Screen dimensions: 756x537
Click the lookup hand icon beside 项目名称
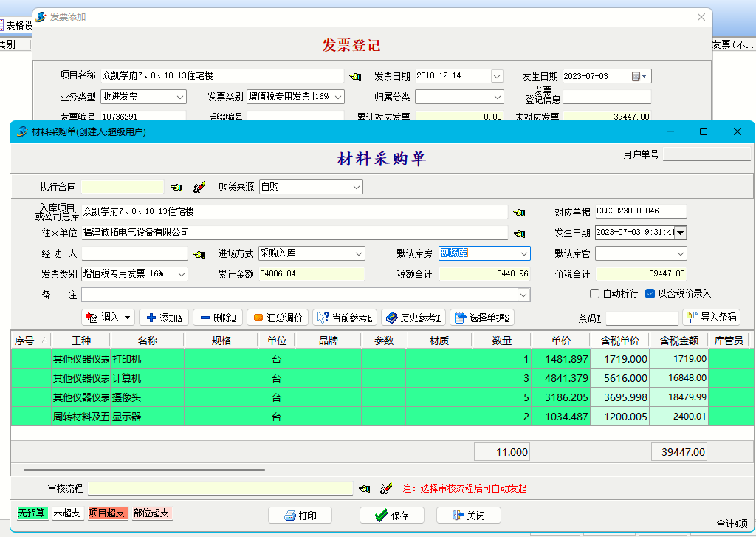tap(356, 76)
